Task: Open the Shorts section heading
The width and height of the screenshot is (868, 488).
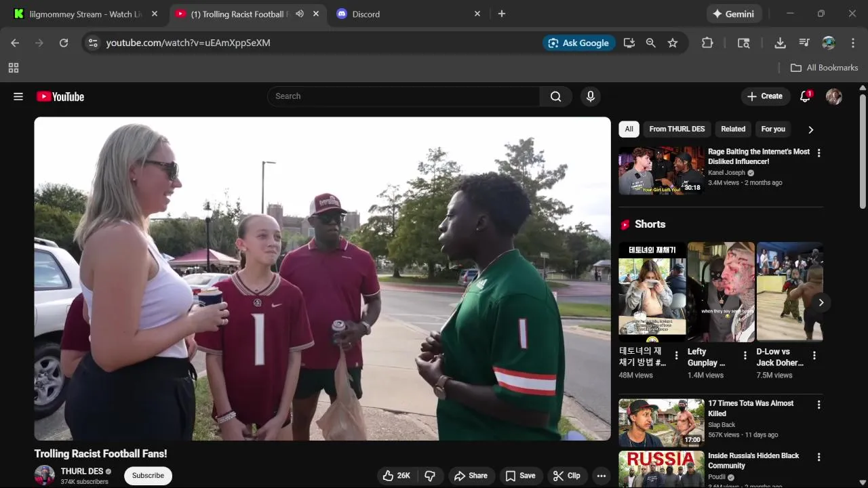Action: [650, 224]
